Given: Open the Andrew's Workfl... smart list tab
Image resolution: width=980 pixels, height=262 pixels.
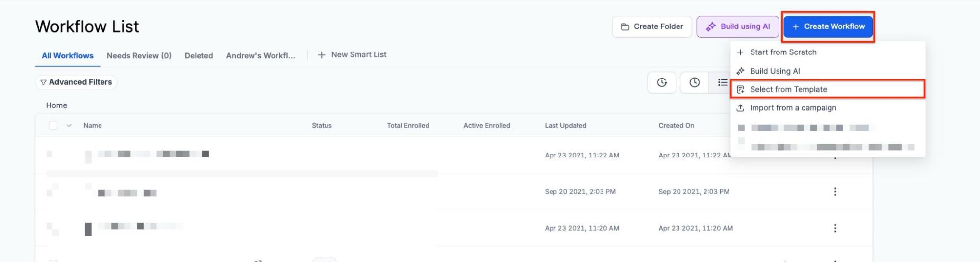Looking at the screenshot, I should 260,56.
